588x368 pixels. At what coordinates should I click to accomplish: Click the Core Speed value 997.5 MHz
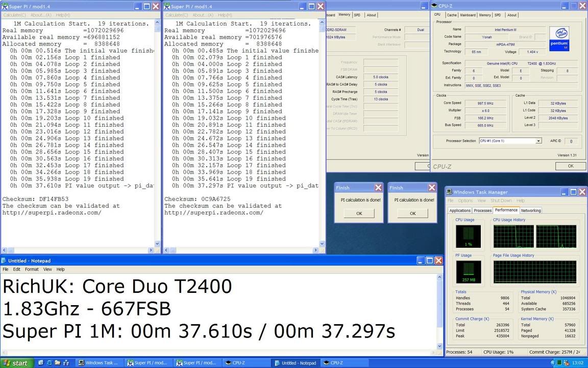[485, 103]
